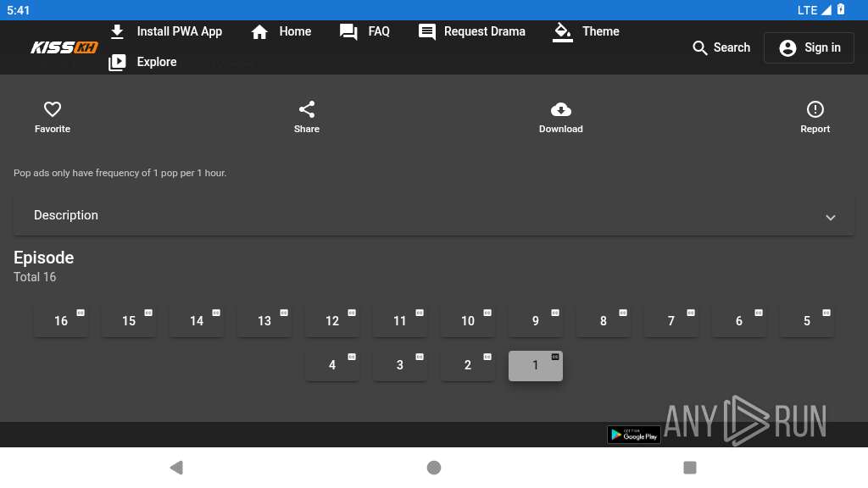
Task: Click the subtitle badge on episode 8
Action: 623,313
